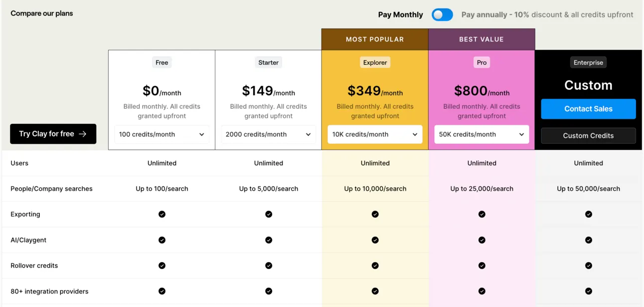This screenshot has height=307, width=644.
Task: Click the 80+ integration providers checkmark for Explorer
Action: pos(375,291)
